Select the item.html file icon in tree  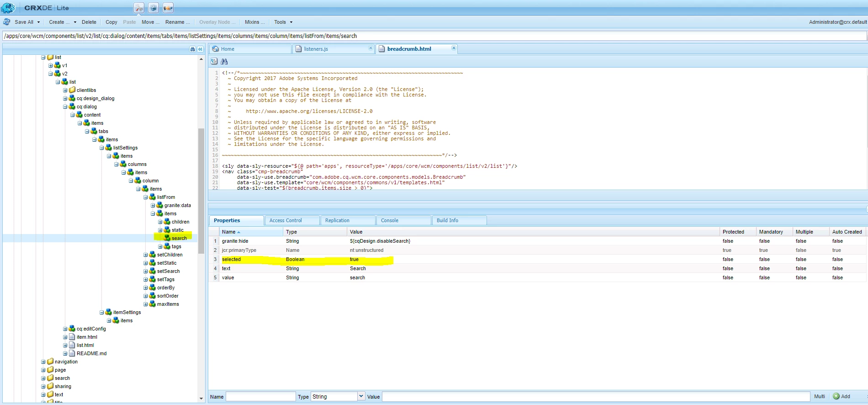[72, 337]
